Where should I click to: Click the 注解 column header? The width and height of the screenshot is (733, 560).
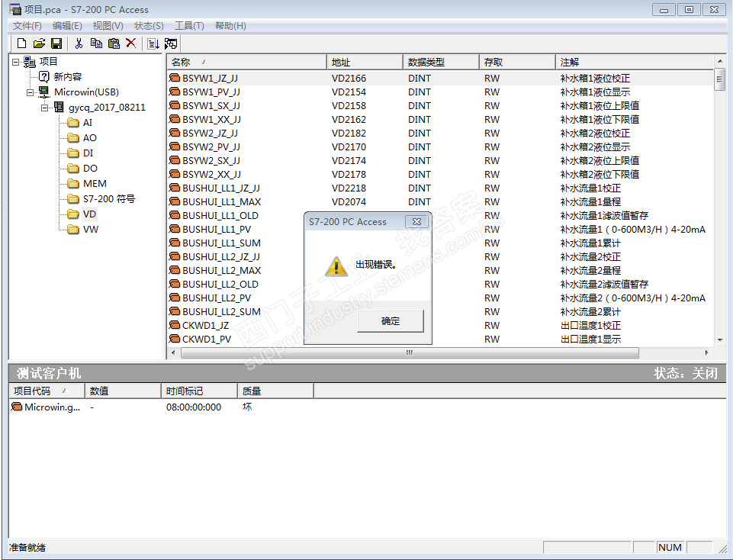pos(635,62)
